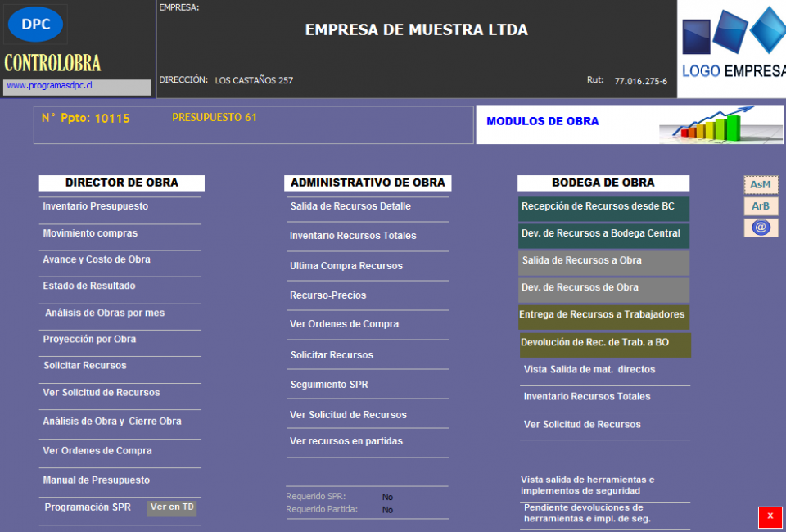
Task: Open Entrega de Recursos a Trabajadores
Action: [x=603, y=315]
